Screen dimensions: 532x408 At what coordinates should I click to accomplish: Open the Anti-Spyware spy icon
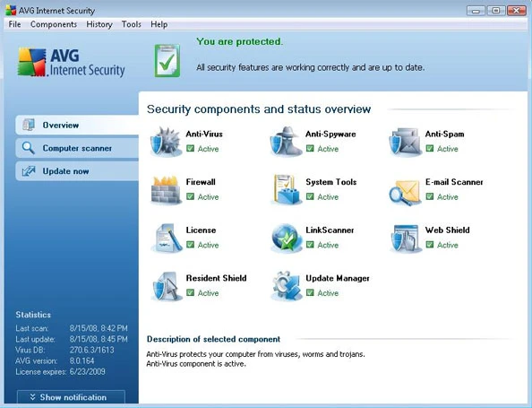[286, 142]
